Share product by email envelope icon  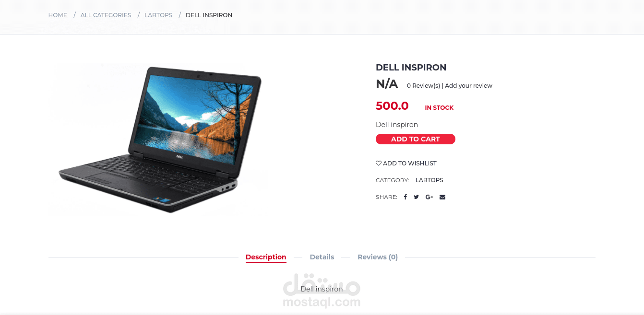442,197
